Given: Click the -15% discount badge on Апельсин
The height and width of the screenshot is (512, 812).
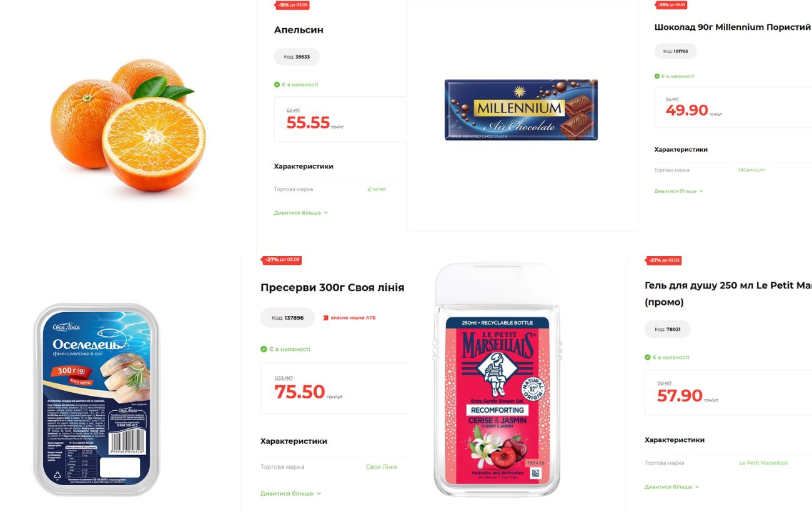Looking at the screenshot, I should click(x=292, y=5).
